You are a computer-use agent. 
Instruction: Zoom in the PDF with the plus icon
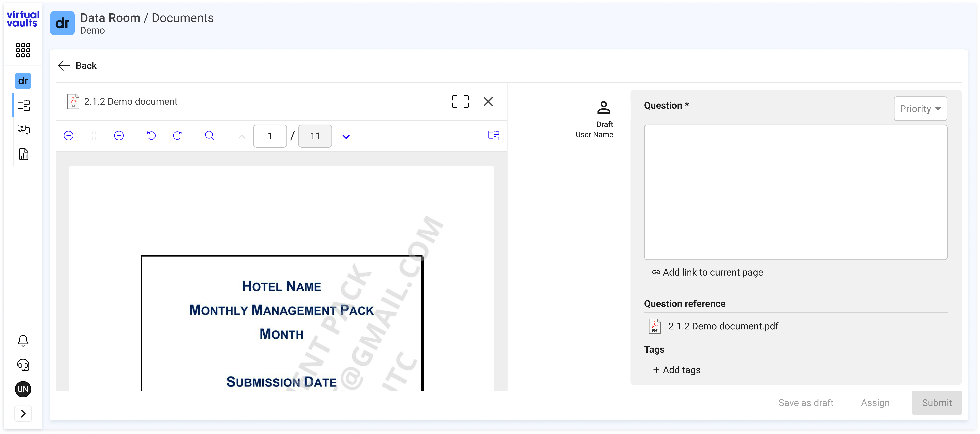pyautogui.click(x=119, y=136)
